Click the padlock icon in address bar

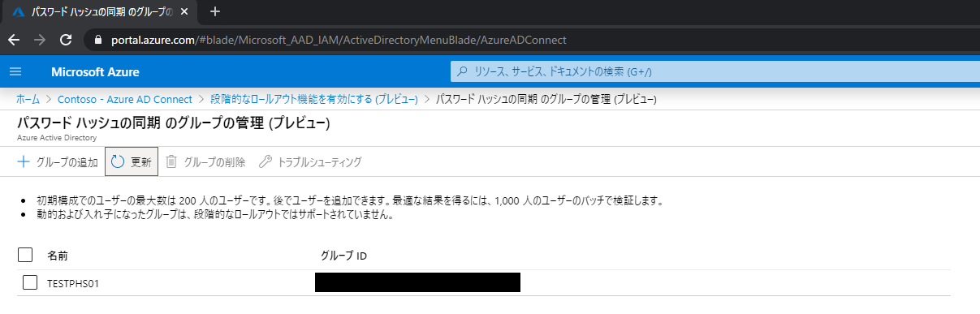(x=99, y=39)
